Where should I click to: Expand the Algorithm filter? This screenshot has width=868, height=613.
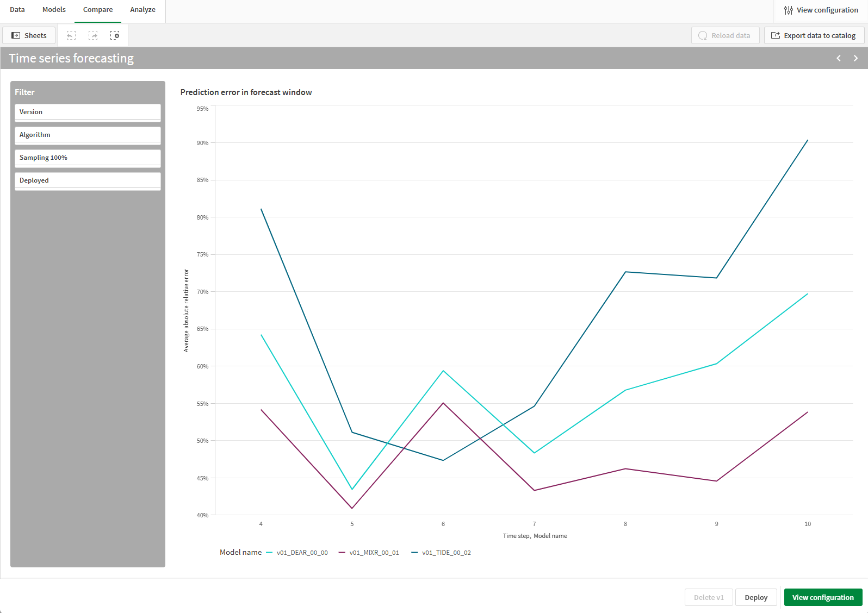pyautogui.click(x=88, y=135)
